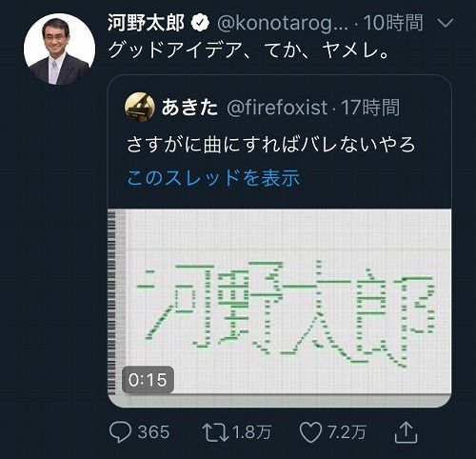Click the @konotarog... handle
Viewport: 476px width, 459px height.
(283, 24)
